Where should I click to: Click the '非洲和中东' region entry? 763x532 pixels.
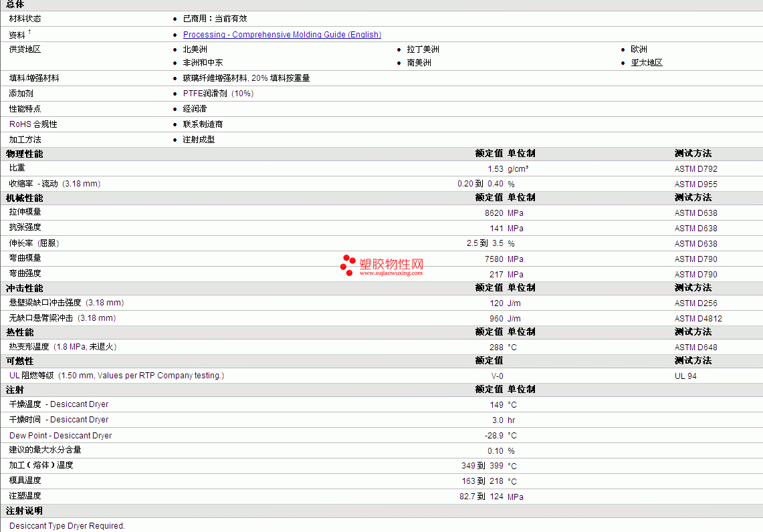203,63
